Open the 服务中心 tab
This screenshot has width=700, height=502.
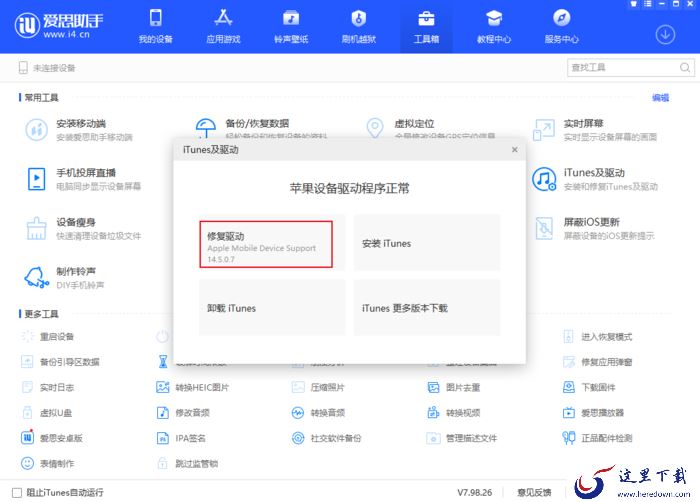point(562,27)
